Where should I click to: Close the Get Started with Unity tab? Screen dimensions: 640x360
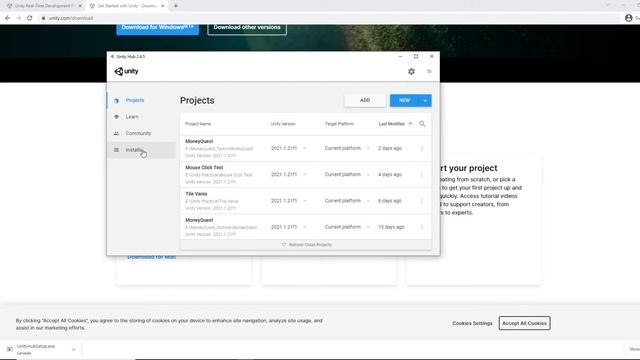tap(163, 6)
